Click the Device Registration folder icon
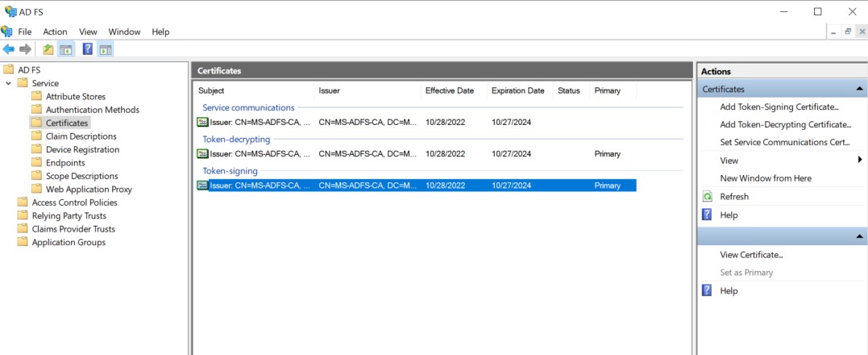The image size is (868, 355). tap(36, 149)
